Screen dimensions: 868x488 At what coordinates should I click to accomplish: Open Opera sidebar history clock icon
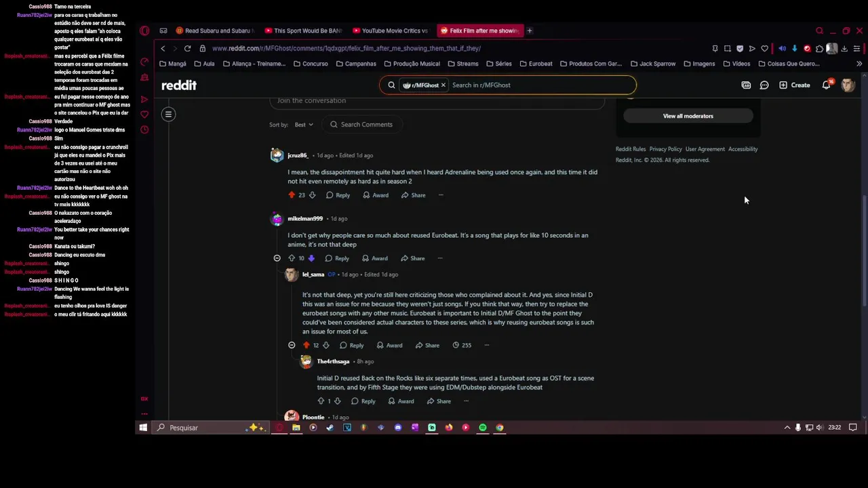pyautogui.click(x=144, y=129)
